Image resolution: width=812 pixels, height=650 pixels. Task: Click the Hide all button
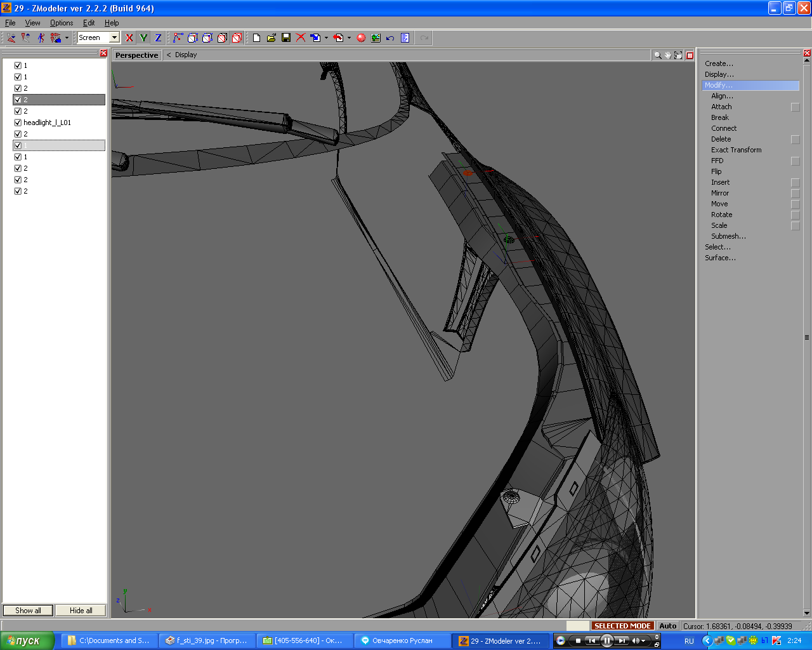pos(81,611)
